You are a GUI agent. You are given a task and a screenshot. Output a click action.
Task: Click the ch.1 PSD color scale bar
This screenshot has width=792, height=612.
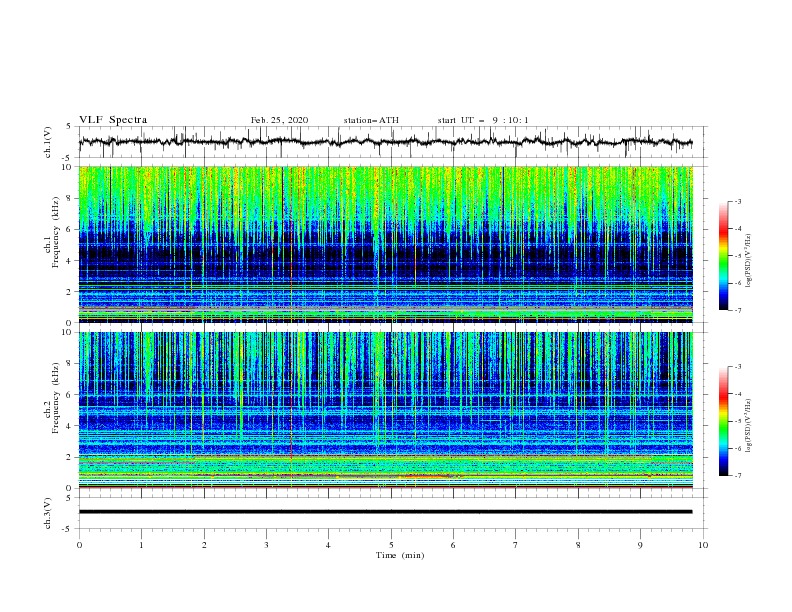click(723, 256)
